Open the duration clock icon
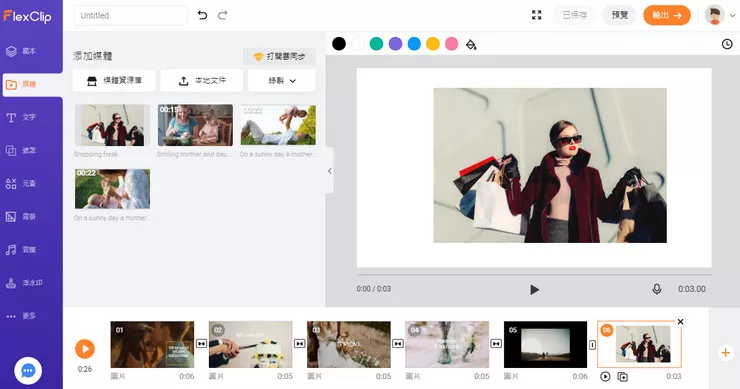Image resolution: width=740 pixels, height=389 pixels. (x=727, y=44)
